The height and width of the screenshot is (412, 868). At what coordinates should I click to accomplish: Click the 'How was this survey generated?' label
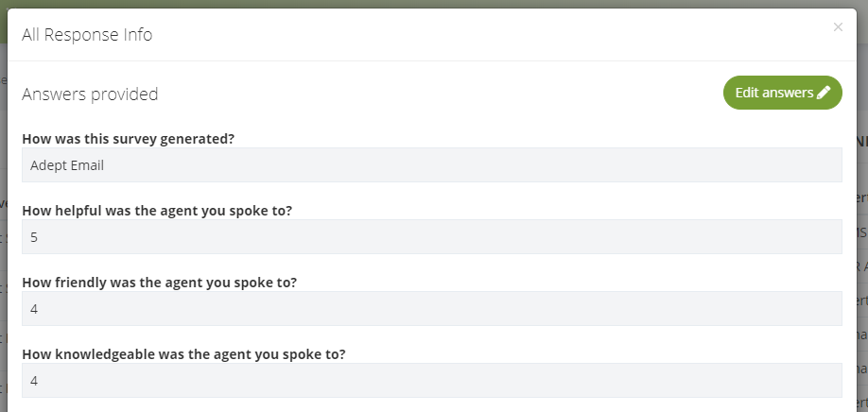(128, 139)
